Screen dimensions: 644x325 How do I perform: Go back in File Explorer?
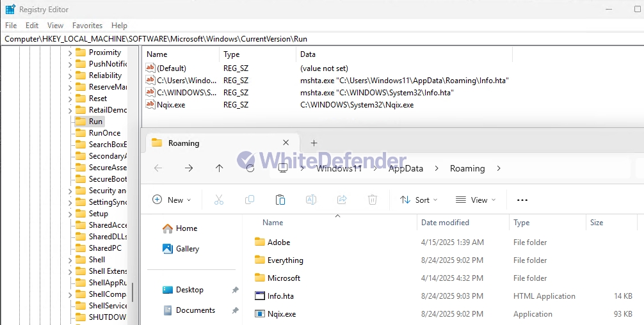[158, 168]
